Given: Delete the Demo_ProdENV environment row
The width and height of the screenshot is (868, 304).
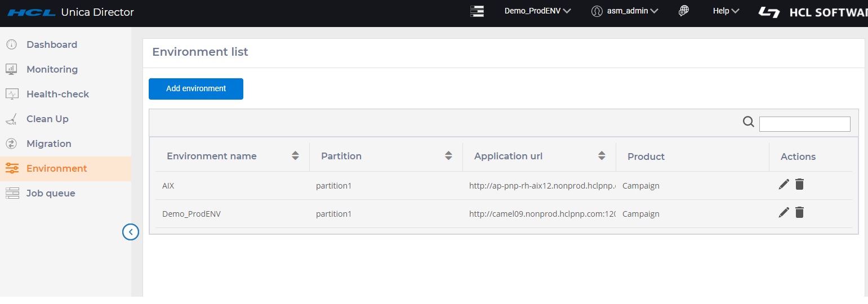Looking at the screenshot, I should (x=799, y=212).
